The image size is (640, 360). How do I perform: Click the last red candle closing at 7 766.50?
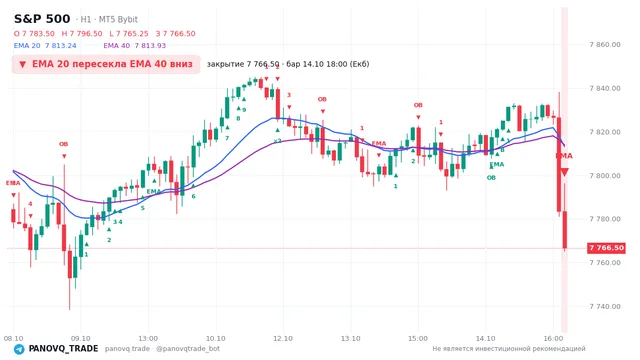click(x=565, y=230)
